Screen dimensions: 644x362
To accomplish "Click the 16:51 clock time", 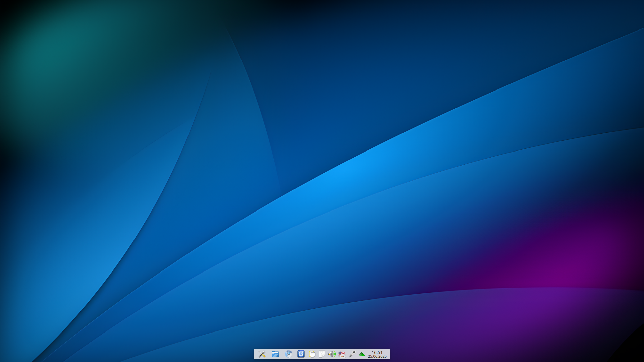I will pos(377,352).
